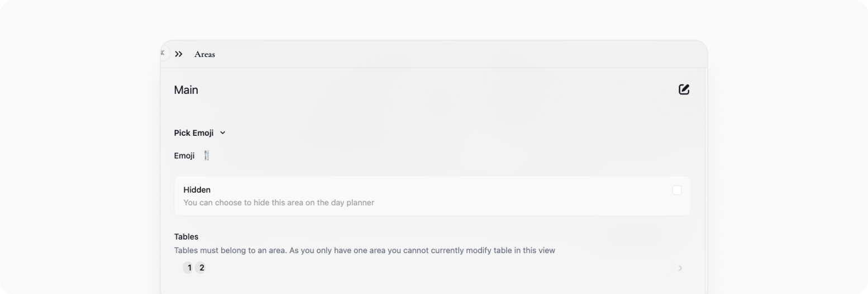868x294 pixels.
Task: Click the edit pencil icon beside Main
Action: click(x=684, y=89)
